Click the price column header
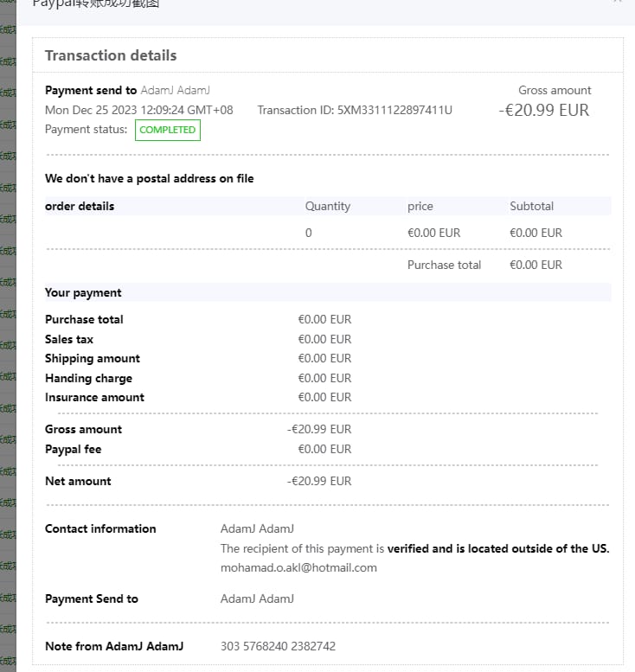The width and height of the screenshot is (635, 672). point(420,206)
